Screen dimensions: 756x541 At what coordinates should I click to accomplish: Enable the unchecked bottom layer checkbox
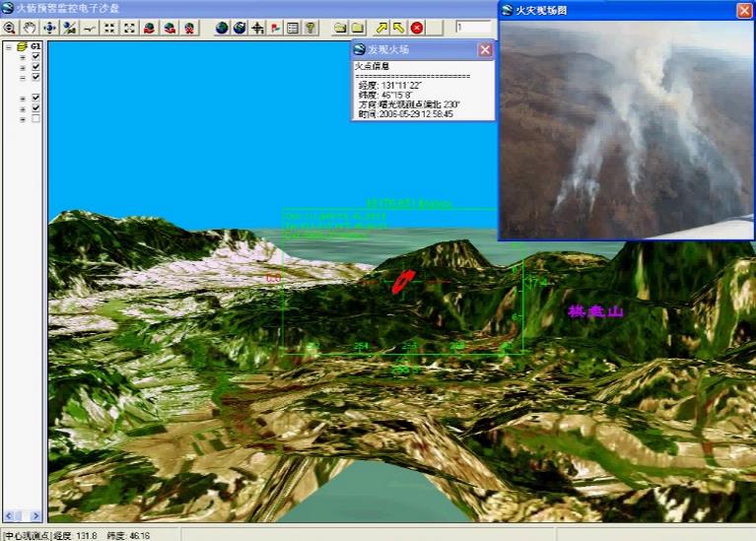36,119
